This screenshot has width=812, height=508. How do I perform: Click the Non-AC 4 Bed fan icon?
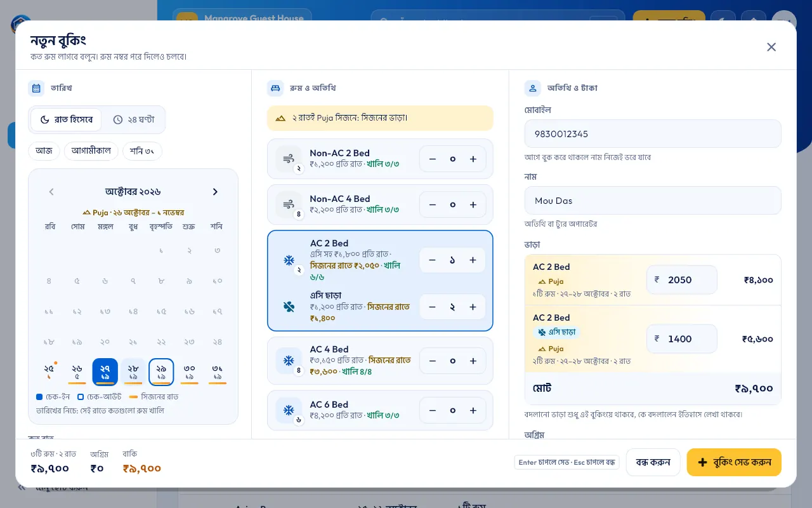pyautogui.click(x=289, y=204)
